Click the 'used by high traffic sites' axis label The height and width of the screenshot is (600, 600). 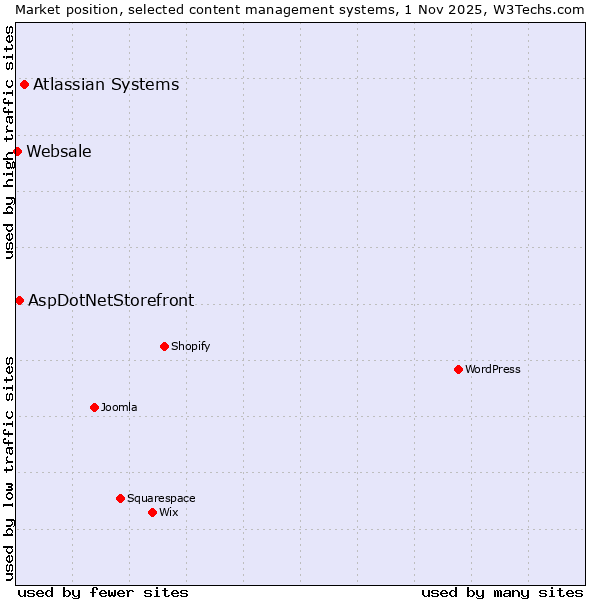[9, 142]
